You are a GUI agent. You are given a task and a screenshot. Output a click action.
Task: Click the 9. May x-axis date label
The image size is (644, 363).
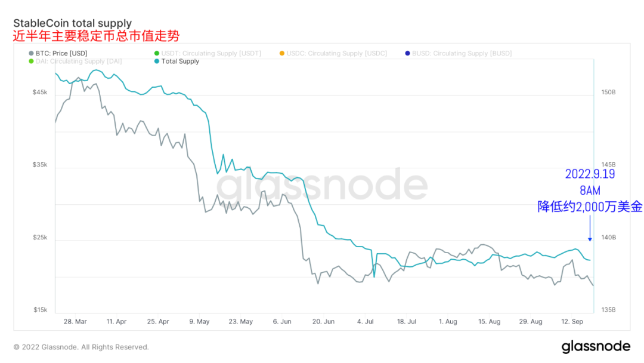click(x=199, y=321)
